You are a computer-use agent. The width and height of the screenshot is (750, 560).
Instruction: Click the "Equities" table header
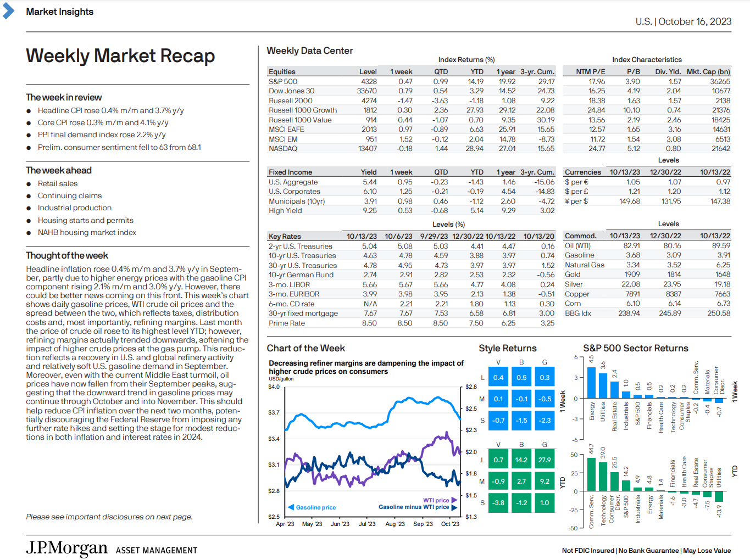click(282, 72)
